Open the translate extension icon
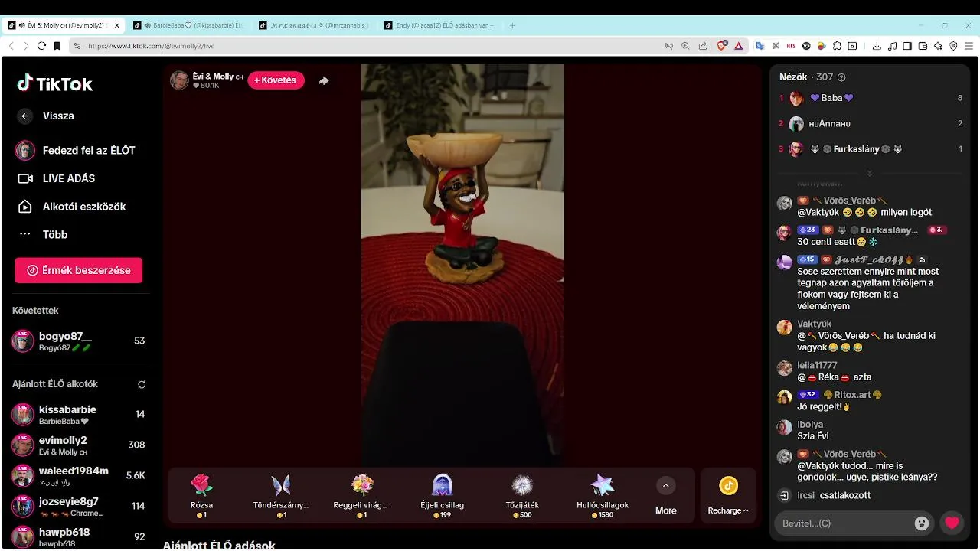Image resolution: width=980 pixels, height=551 pixels. coord(760,46)
